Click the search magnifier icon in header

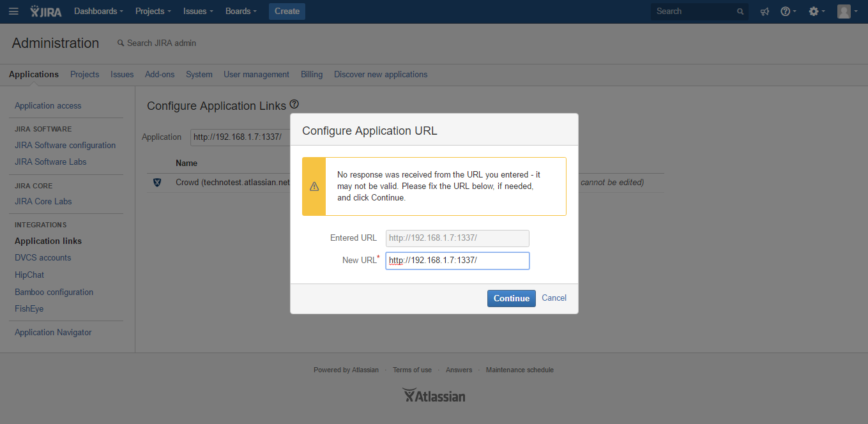[740, 11]
